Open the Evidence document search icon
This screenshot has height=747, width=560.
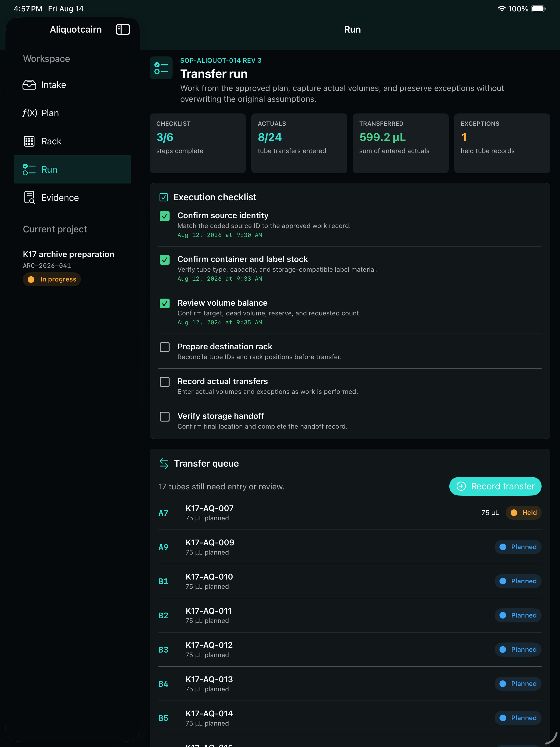tap(29, 198)
